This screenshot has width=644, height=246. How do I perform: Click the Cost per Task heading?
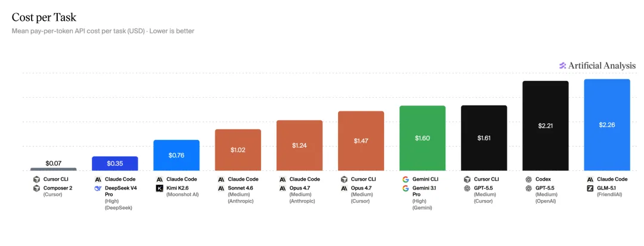44,17
